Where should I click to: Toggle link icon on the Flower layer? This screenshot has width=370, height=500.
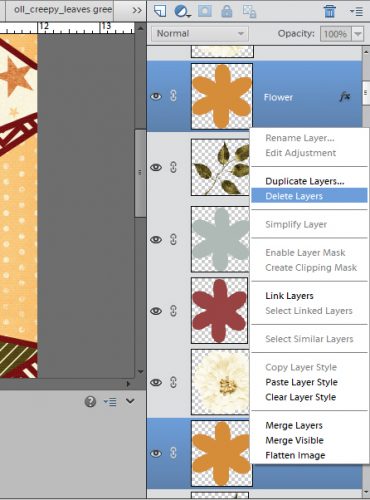pos(173,96)
